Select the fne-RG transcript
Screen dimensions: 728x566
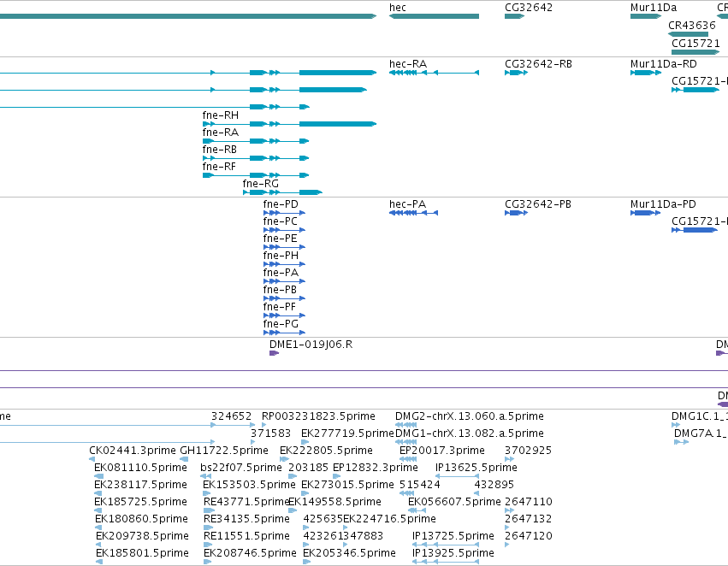point(282,192)
